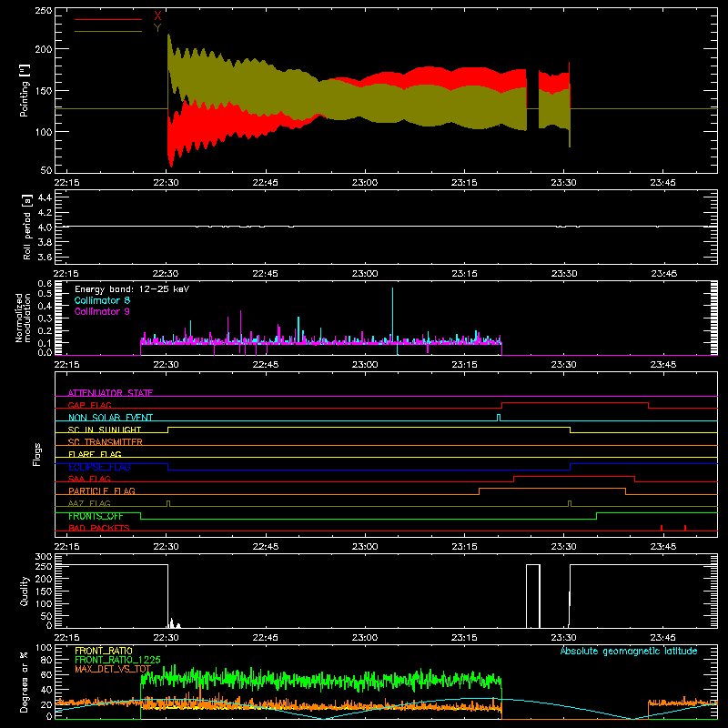Click the 3.6 tick label on Roll period axis

point(45,257)
